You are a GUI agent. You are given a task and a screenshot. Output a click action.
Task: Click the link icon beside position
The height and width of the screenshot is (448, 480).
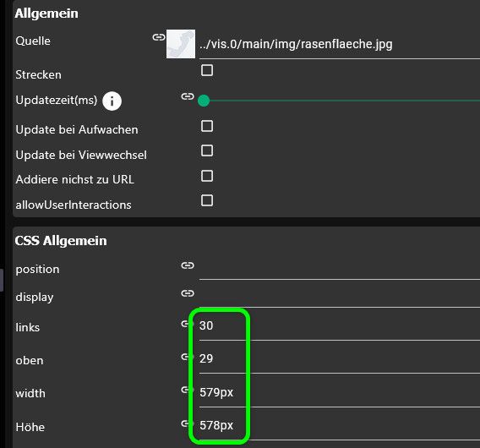tap(188, 265)
